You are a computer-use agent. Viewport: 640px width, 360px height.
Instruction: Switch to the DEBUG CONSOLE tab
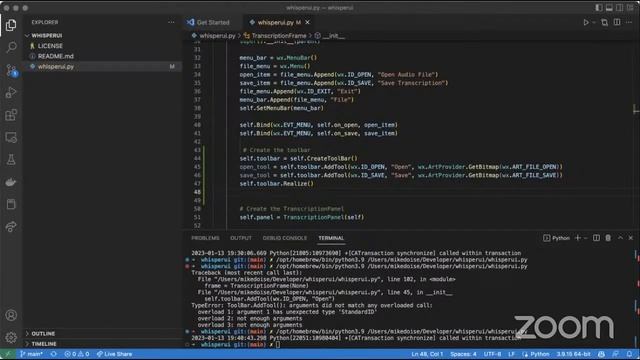click(x=284, y=238)
